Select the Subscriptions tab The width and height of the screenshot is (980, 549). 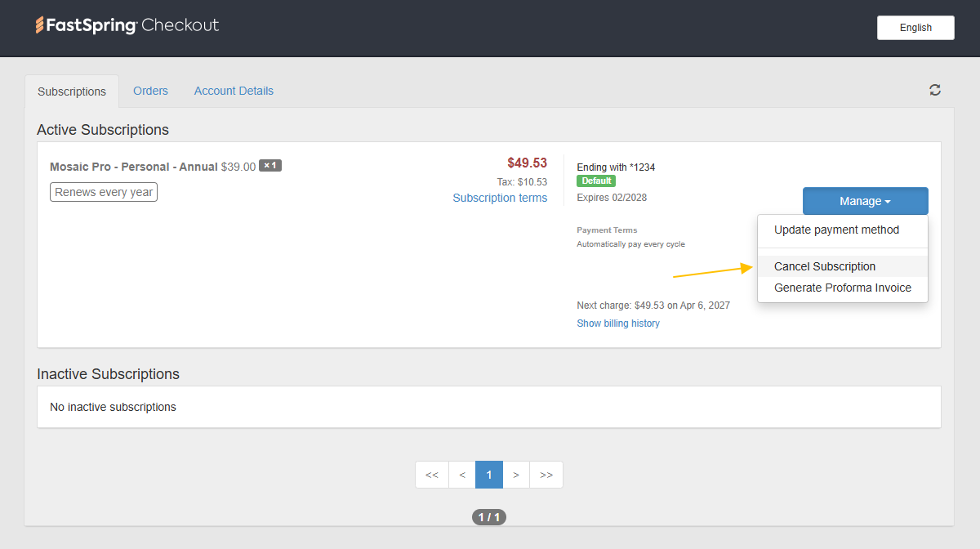point(72,91)
